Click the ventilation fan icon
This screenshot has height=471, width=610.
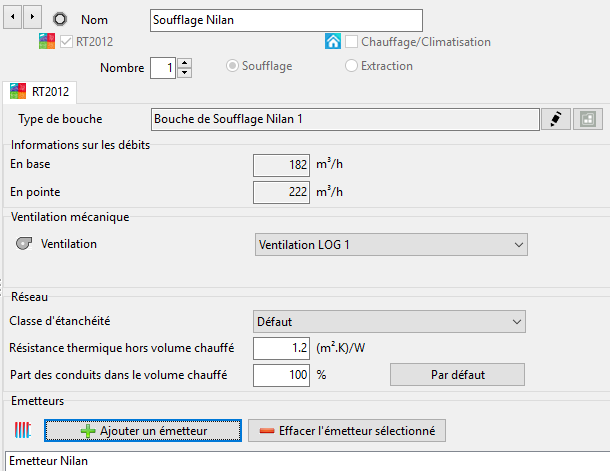(x=24, y=243)
